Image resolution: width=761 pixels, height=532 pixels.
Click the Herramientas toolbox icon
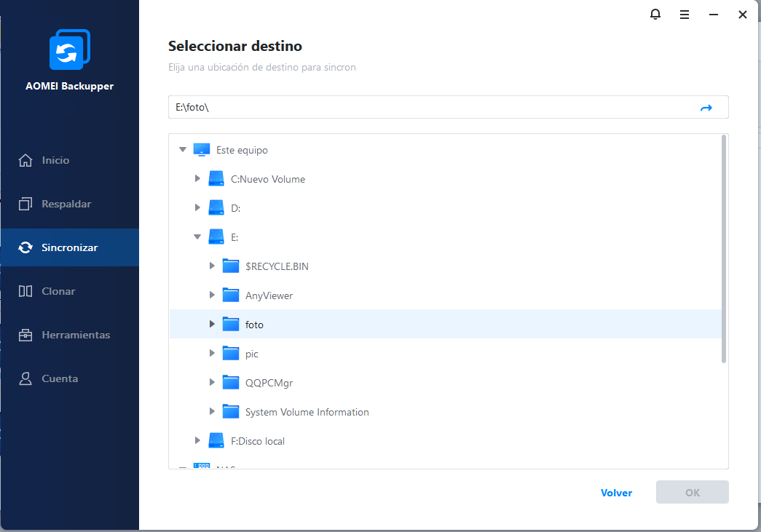point(25,335)
